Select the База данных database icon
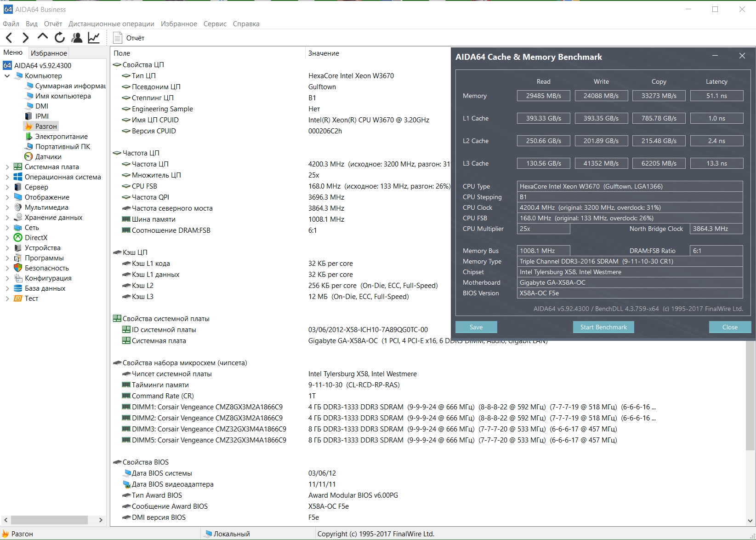Screen dimensions: 756x540 click(18, 288)
